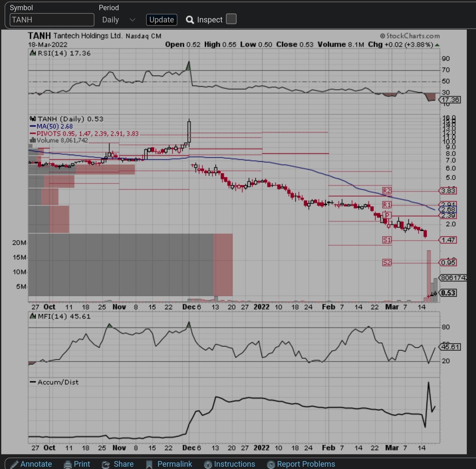Click the share arrow icon

point(106,465)
